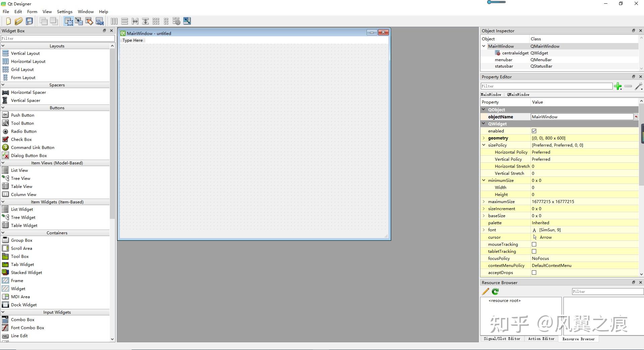Switch to Edit Tab Order mode
Viewport: 644px width, 350px height.
pos(100,21)
